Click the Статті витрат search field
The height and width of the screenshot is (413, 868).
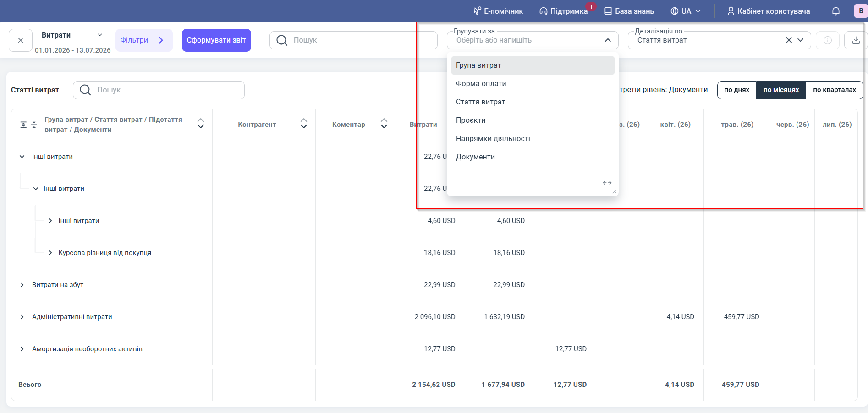pyautogui.click(x=159, y=90)
